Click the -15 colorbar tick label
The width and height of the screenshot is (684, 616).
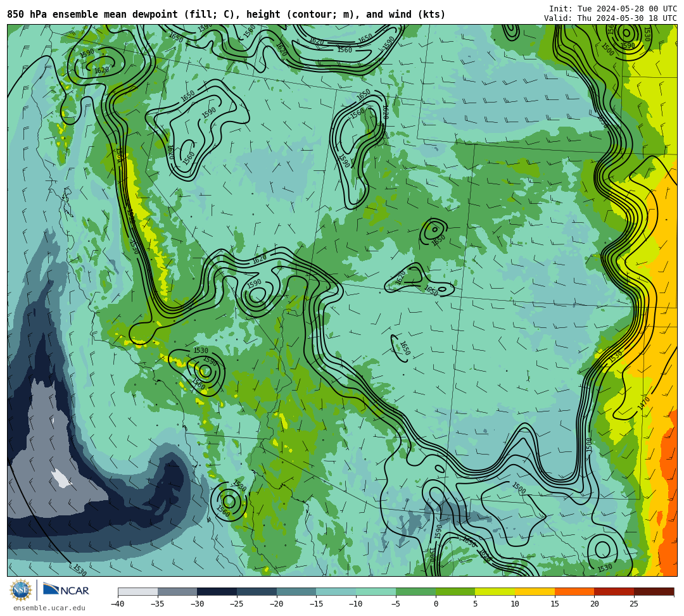[316, 604]
